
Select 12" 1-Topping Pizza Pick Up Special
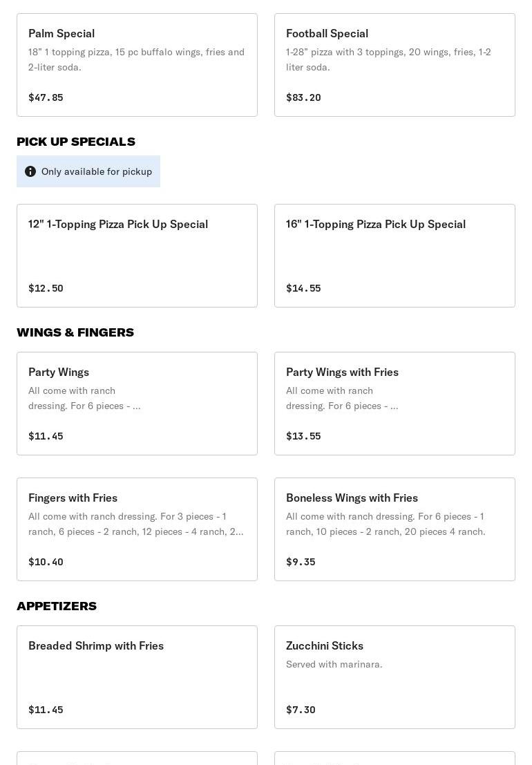tap(137, 255)
